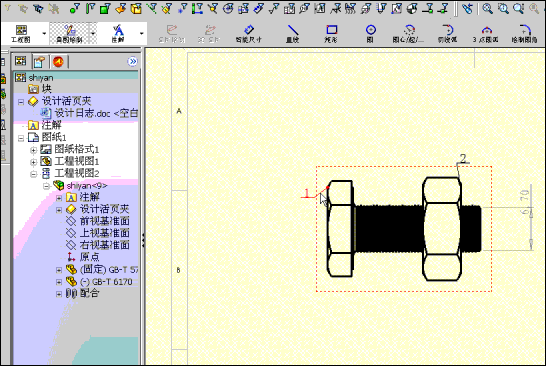Click the Filter Midpoints icon
This screenshot has width=546, height=366.
tap(213, 8)
